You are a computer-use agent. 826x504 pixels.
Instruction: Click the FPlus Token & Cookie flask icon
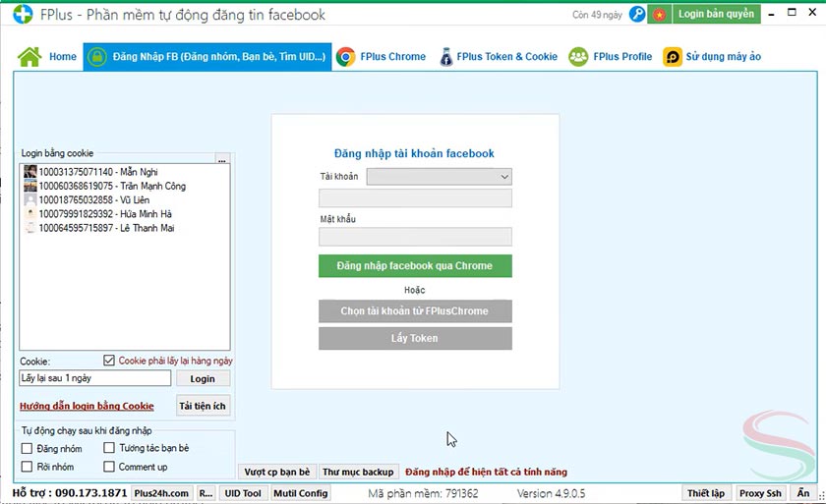tap(446, 56)
